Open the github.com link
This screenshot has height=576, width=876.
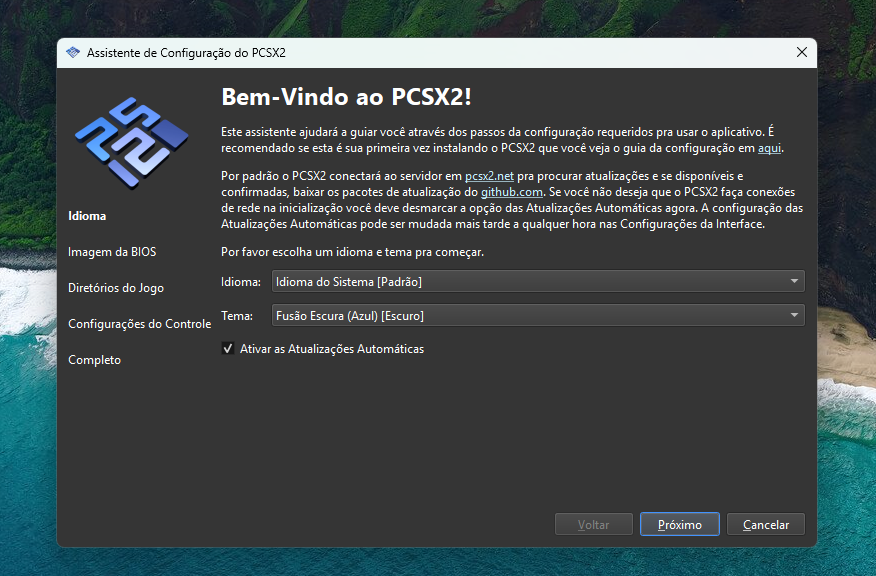click(x=512, y=192)
